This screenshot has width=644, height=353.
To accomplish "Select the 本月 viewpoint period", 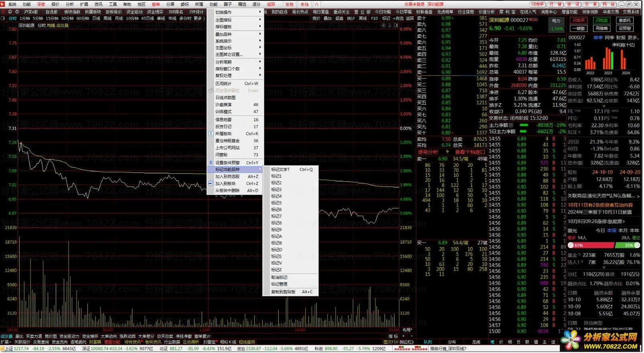I will point(623,231).
